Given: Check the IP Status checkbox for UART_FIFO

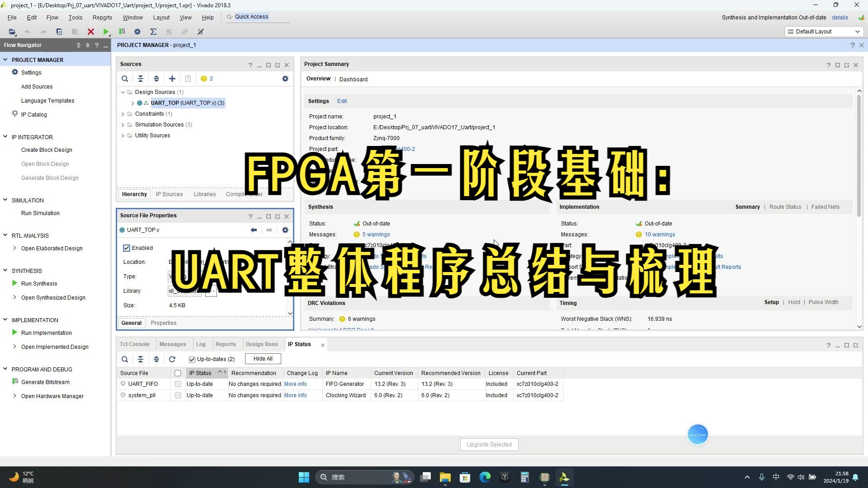Looking at the screenshot, I should pyautogui.click(x=178, y=384).
